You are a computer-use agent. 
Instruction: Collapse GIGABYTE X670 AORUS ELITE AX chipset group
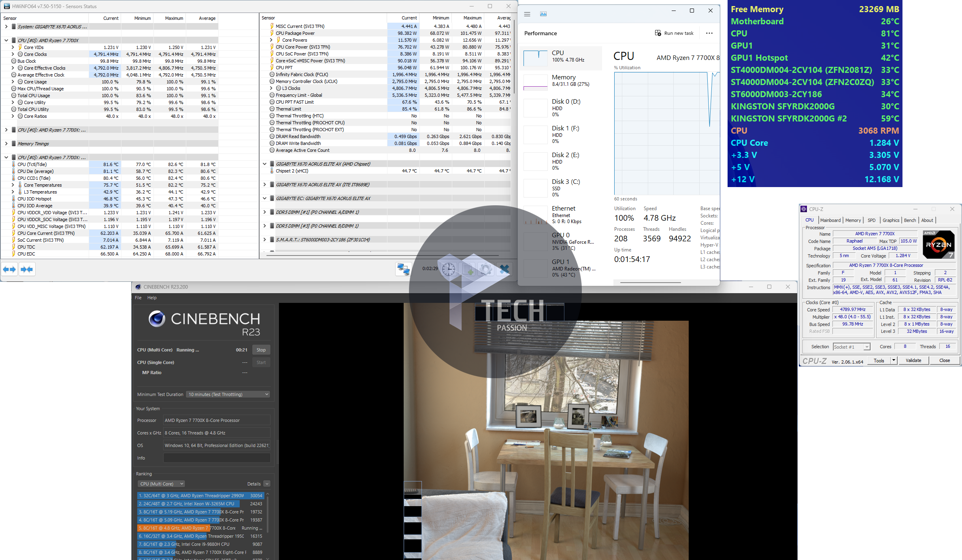265,164
